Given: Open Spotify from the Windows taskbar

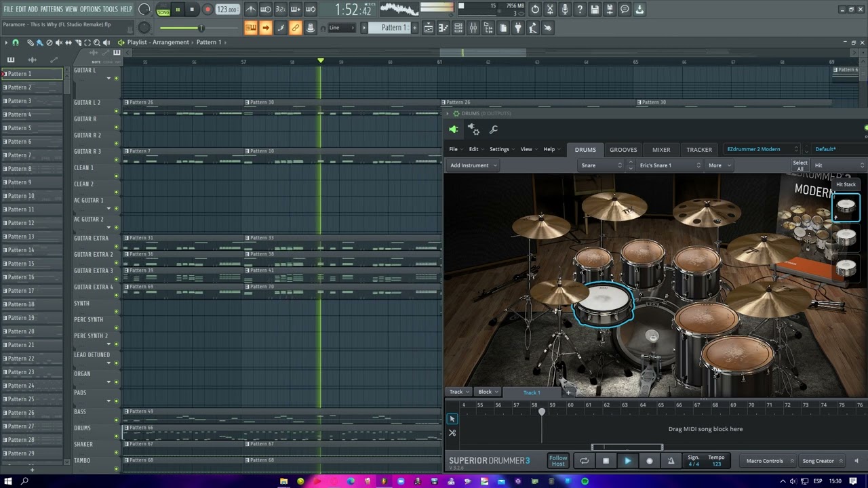Looking at the screenshot, I should coord(585,481).
